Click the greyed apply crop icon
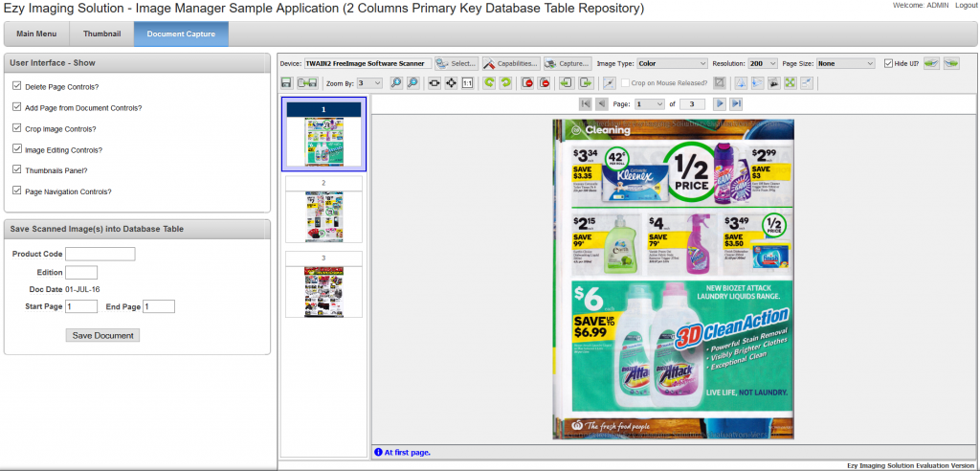 click(x=720, y=82)
